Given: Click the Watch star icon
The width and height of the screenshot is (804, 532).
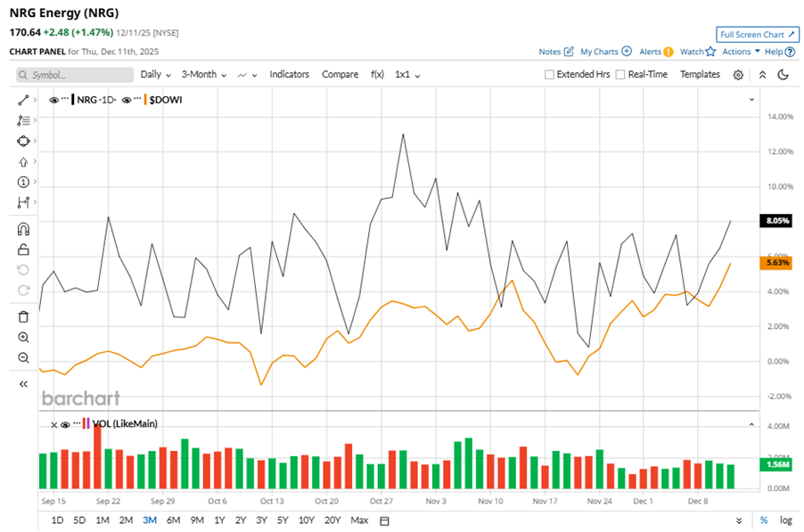Looking at the screenshot, I should [x=710, y=52].
